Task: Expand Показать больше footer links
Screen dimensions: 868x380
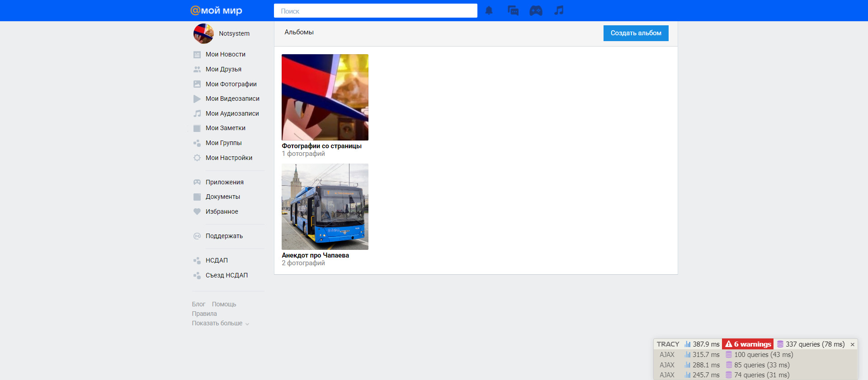Action: coord(221,323)
